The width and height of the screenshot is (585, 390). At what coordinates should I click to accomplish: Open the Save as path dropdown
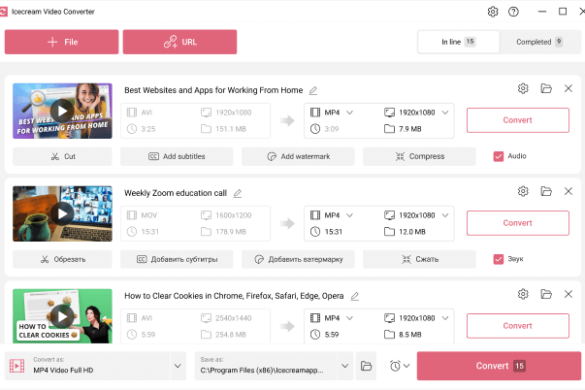point(345,366)
